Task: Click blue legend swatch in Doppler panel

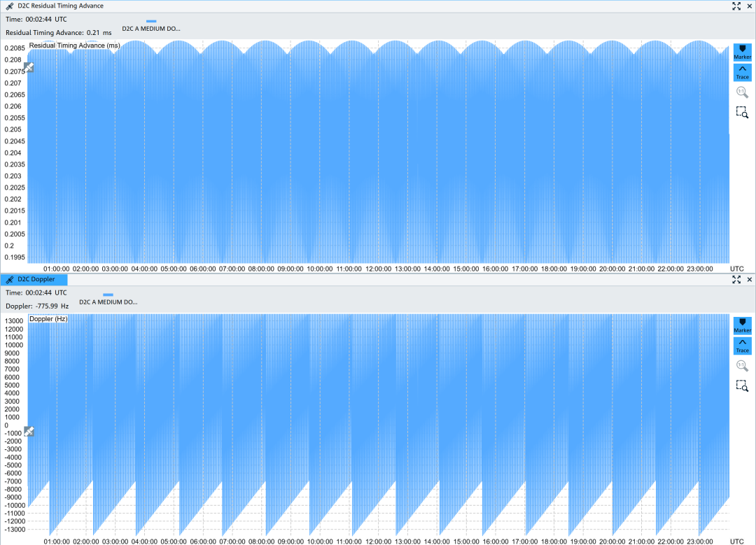Action: click(108, 295)
